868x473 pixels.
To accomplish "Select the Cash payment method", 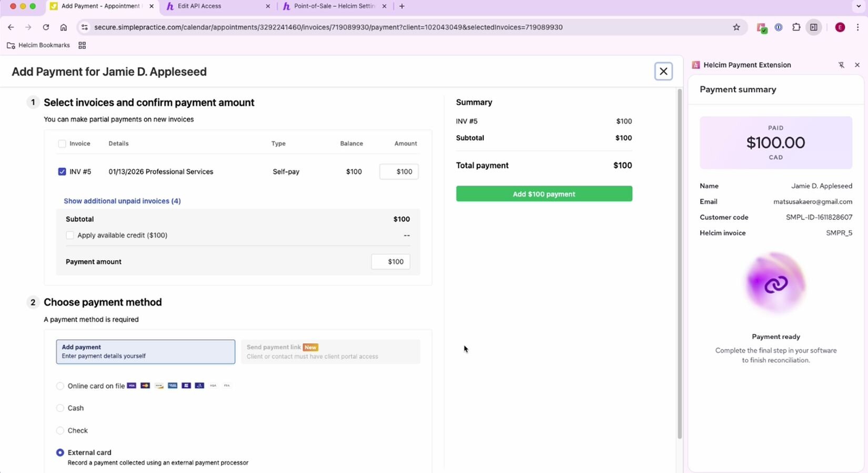I will coord(60,408).
